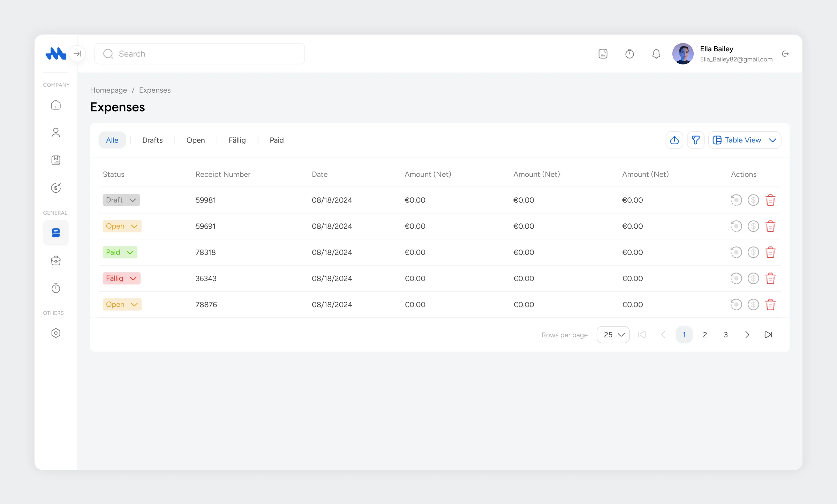The height and width of the screenshot is (504, 837).
Task: Open the settings hexagon icon under Others
Action: (56, 333)
